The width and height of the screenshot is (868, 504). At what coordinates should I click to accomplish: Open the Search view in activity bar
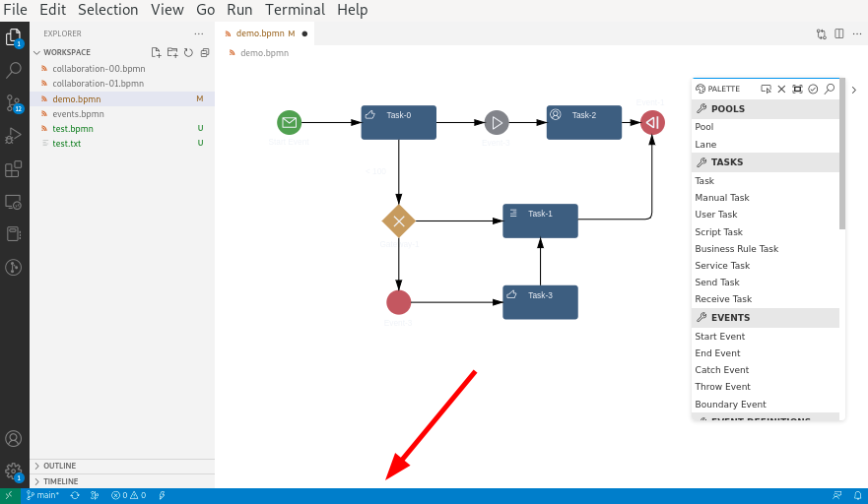[13, 70]
